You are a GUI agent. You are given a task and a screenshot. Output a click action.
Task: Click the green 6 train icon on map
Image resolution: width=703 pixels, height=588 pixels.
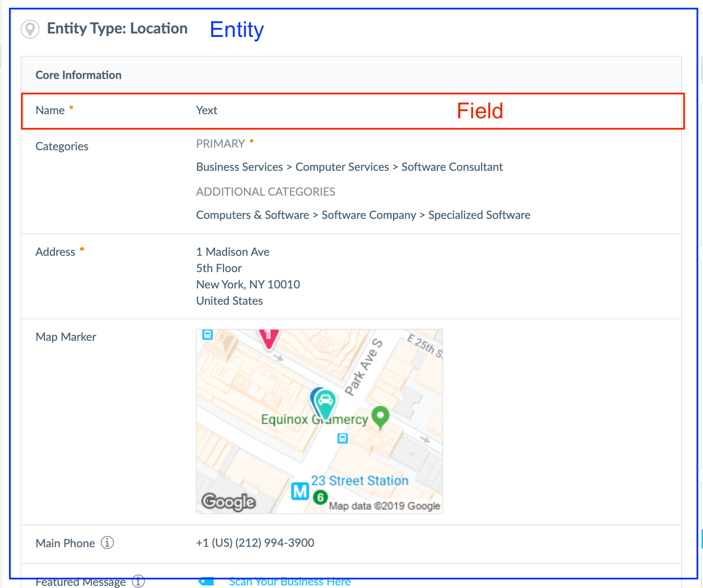pyautogui.click(x=320, y=498)
